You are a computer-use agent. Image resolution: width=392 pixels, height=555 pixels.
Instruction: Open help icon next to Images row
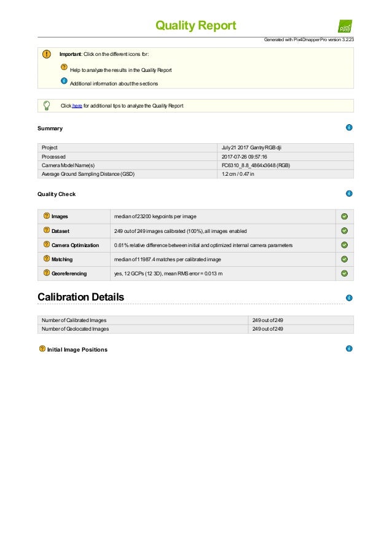pos(46,216)
